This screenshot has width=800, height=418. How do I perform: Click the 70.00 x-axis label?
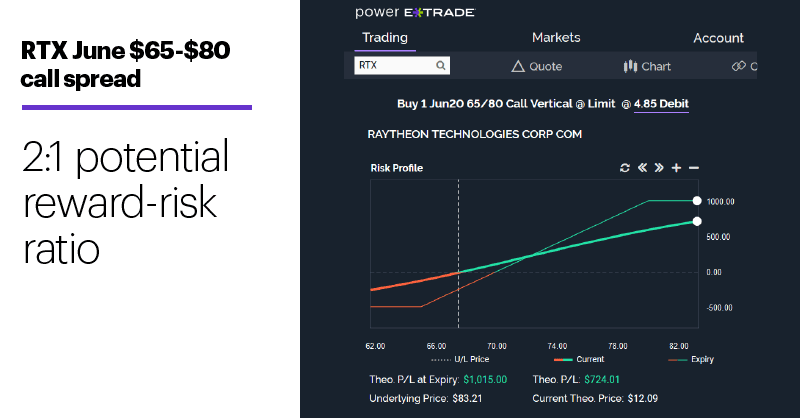497,346
